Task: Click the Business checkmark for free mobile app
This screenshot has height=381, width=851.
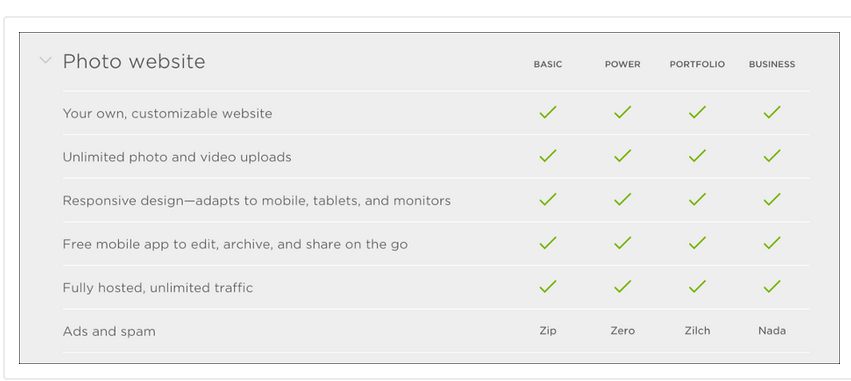Action: point(772,243)
